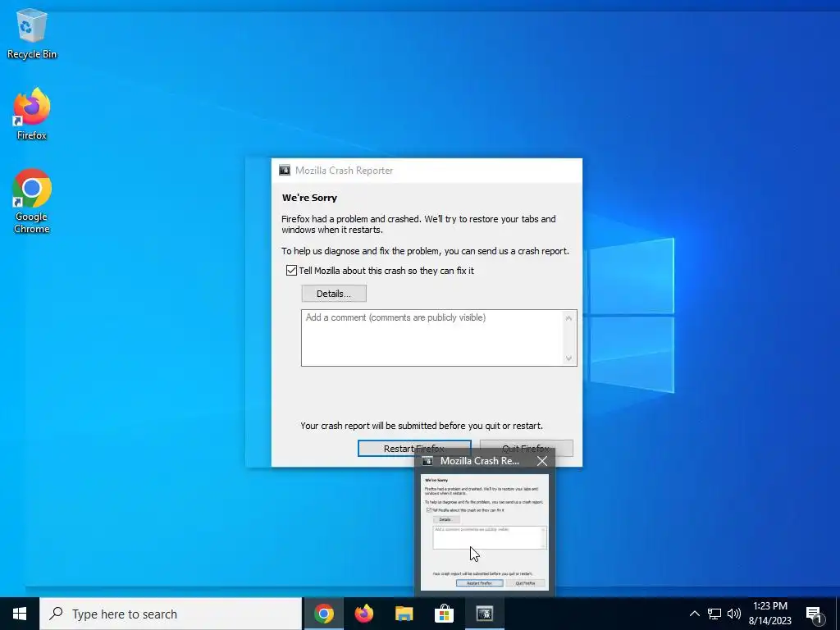Open File Explorer from taskbar

tap(404, 614)
